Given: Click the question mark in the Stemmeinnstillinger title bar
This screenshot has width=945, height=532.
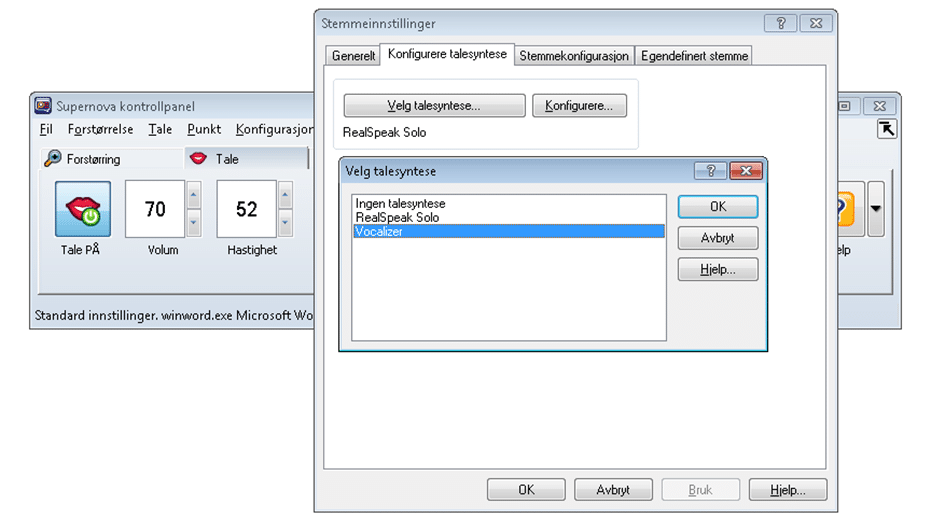Looking at the screenshot, I should [x=780, y=23].
